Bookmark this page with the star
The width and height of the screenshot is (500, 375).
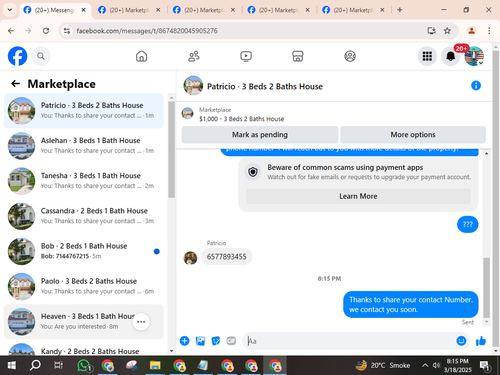447,31
